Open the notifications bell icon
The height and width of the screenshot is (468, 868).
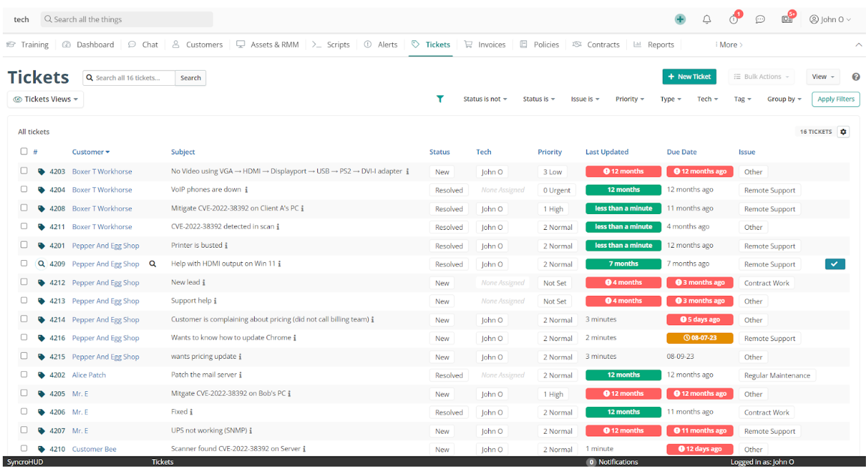pos(707,19)
